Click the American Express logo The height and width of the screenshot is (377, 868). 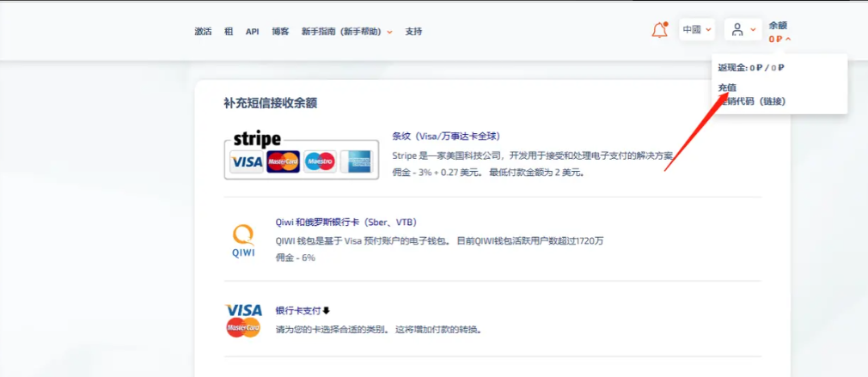pyautogui.click(x=357, y=161)
